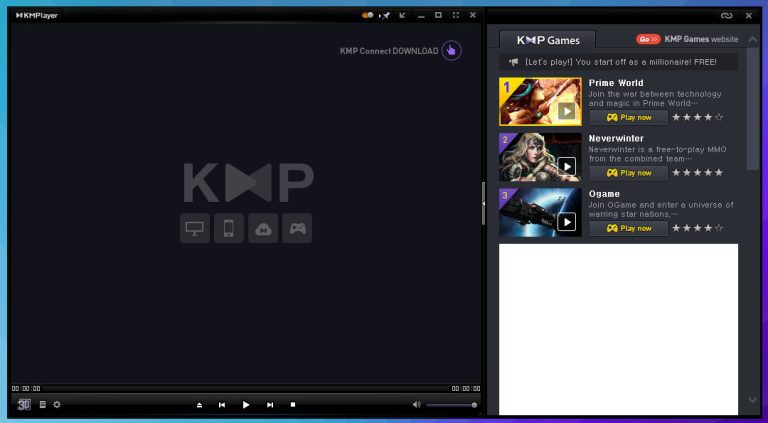The width and height of the screenshot is (768, 423).
Task: Pin the player window on top
Action: pyautogui.click(x=385, y=15)
